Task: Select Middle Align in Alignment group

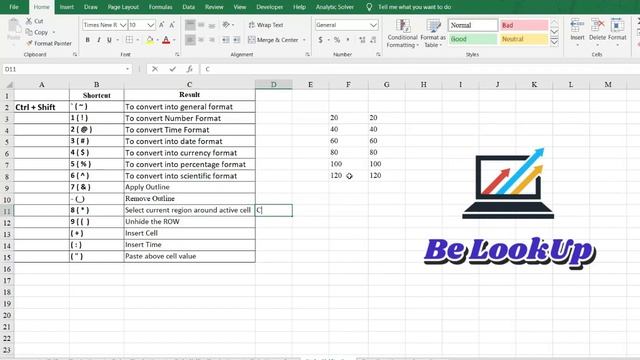Action: point(201,25)
